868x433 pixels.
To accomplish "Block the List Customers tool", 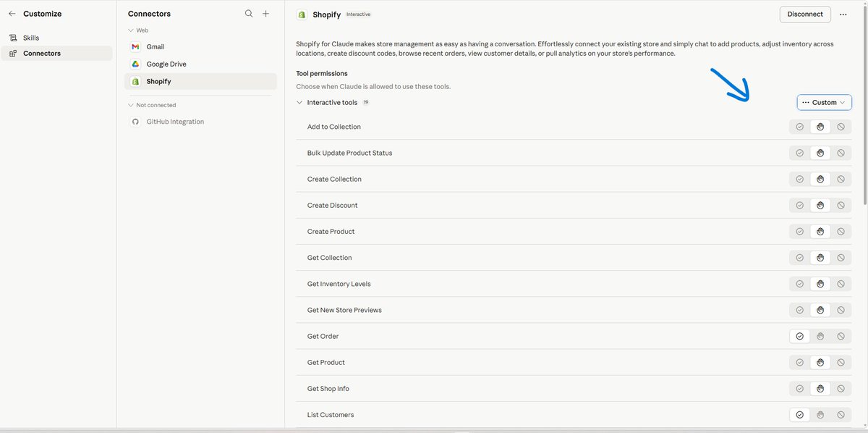I will [x=841, y=415].
